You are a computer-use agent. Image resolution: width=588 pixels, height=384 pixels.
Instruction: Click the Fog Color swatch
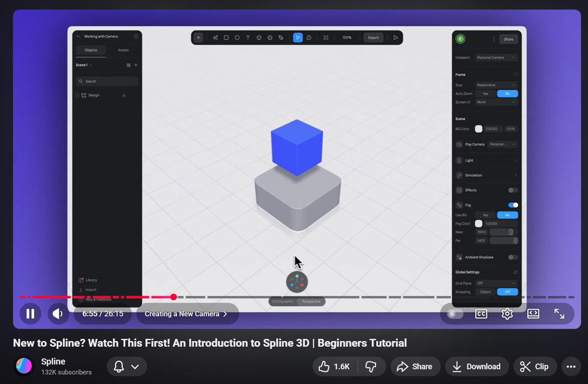click(479, 223)
